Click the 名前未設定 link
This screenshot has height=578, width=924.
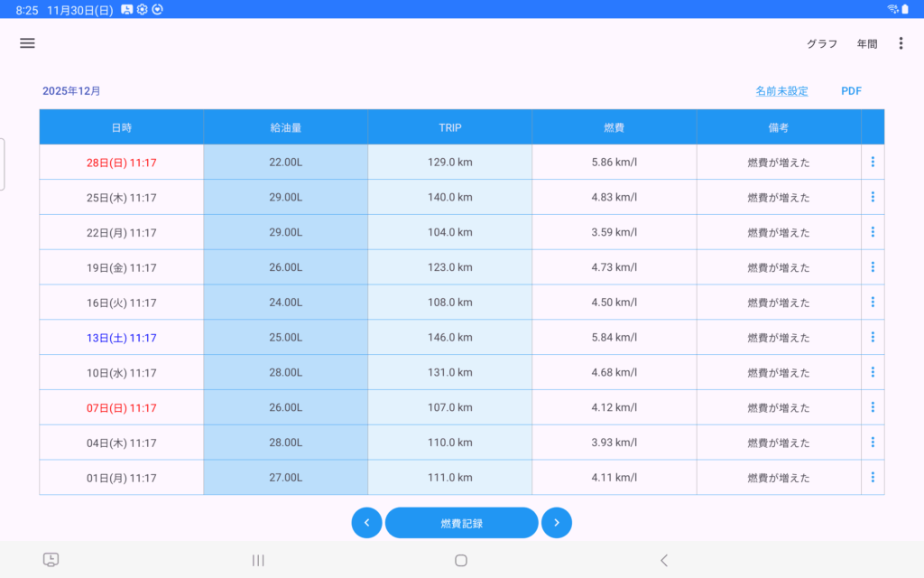(x=781, y=91)
